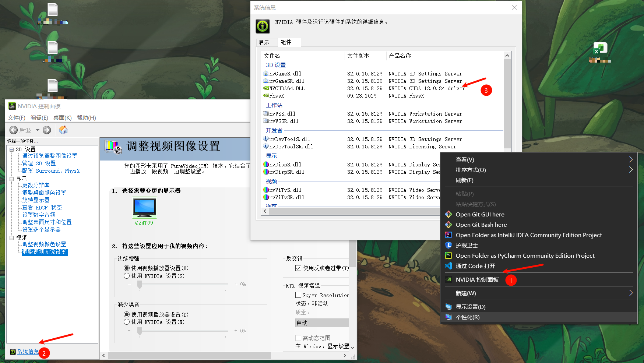Image resolution: width=644 pixels, height=363 pixels.
Task: Click NVIDIA panel horizontal scroll right arrow
Action: click(345, 355)
